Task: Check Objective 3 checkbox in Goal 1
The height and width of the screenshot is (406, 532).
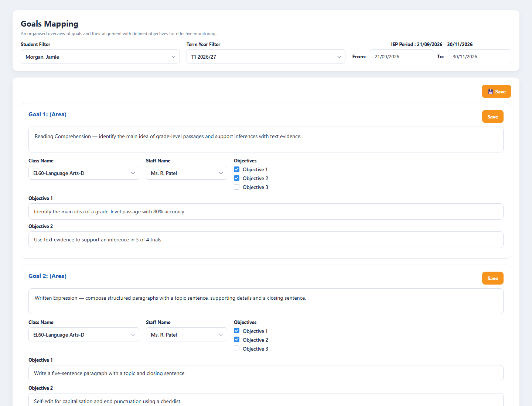Action: [237, 187]
